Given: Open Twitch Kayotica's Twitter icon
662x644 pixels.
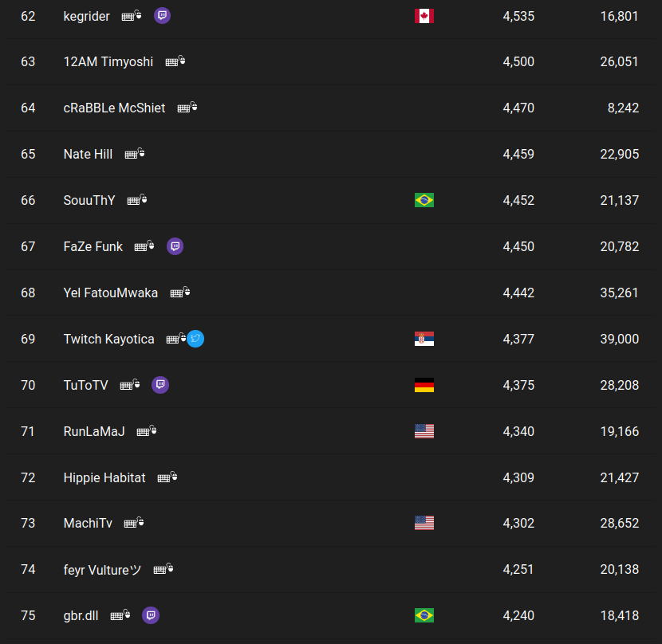Looking at the screenshot, I should point(195,339).
